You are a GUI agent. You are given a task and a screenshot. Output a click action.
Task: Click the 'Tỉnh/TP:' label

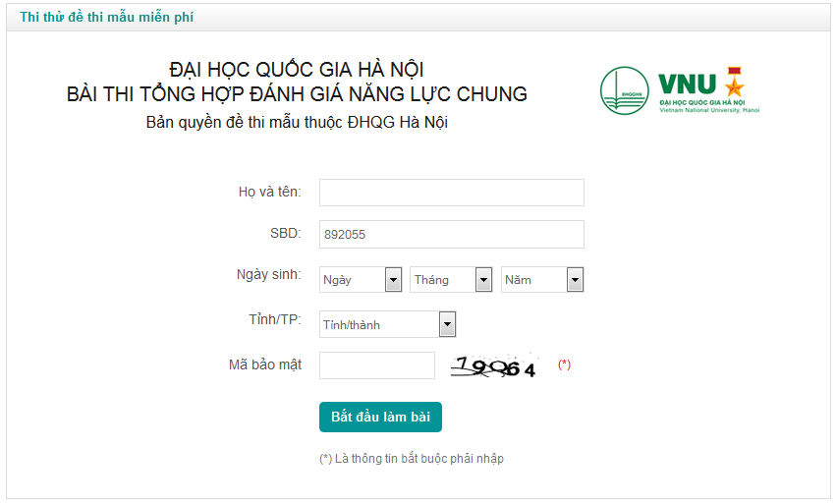pyautogui.click(x=275, y=320)
